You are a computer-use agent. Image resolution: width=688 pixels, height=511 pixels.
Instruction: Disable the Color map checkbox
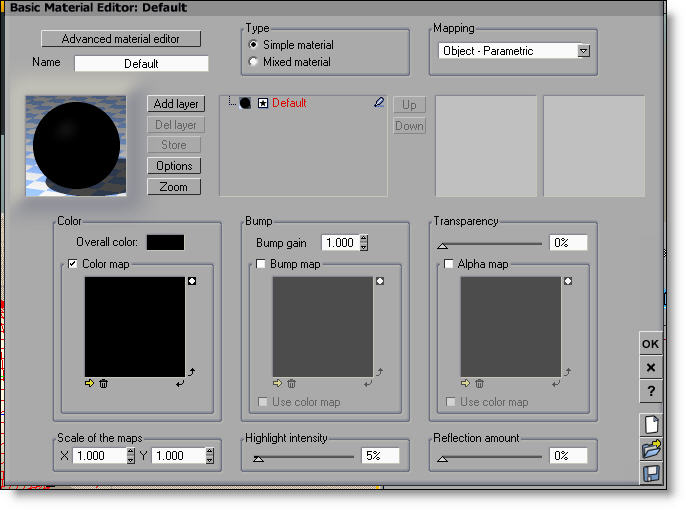73,264
